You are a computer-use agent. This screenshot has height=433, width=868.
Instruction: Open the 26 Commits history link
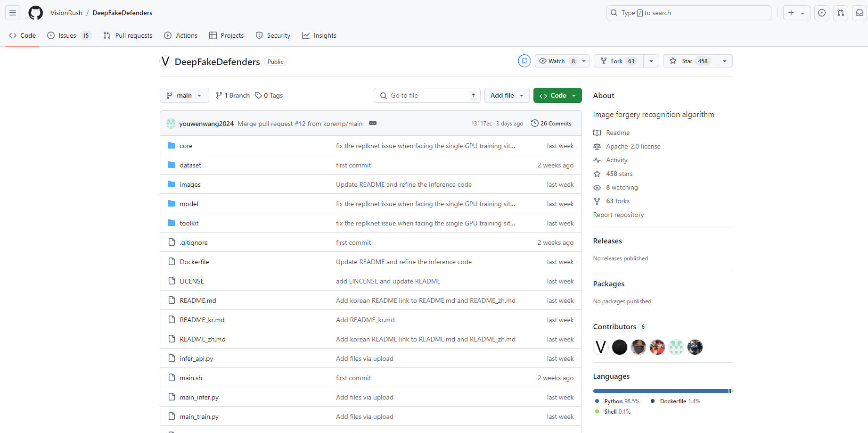551,123
